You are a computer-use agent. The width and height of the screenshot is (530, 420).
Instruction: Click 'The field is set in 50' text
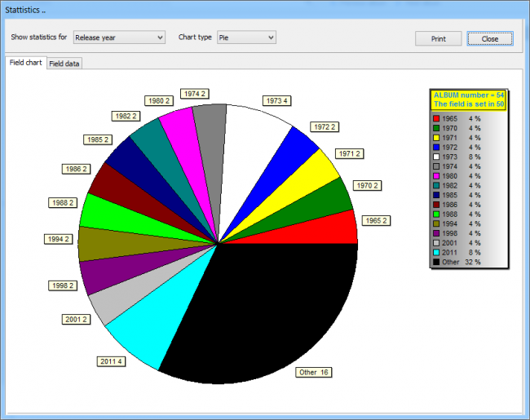click(x=469, y=104)
